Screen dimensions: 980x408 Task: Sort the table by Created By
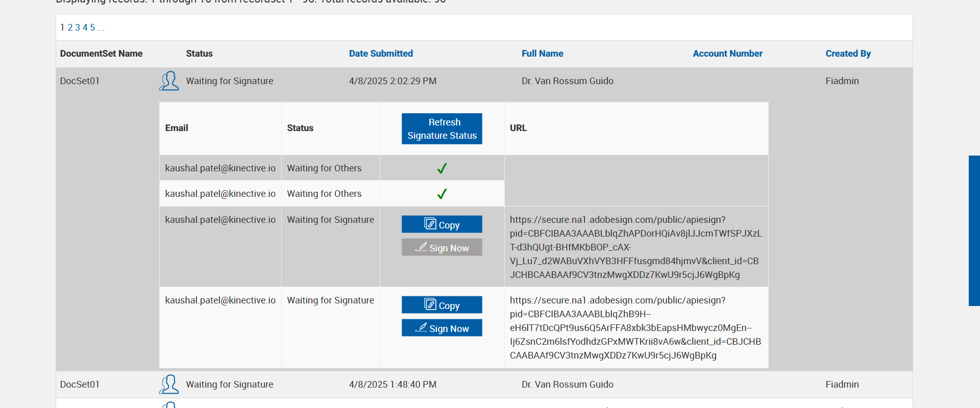(848, 54)
